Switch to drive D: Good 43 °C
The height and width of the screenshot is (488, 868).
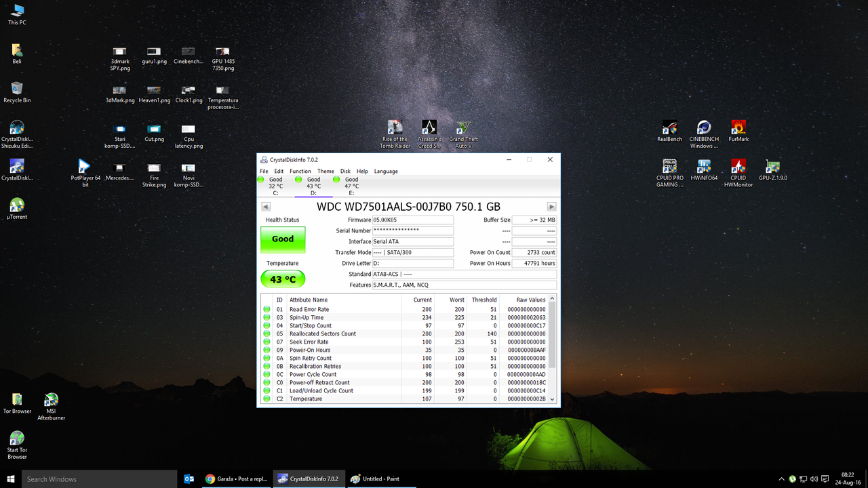coord(313,186)
